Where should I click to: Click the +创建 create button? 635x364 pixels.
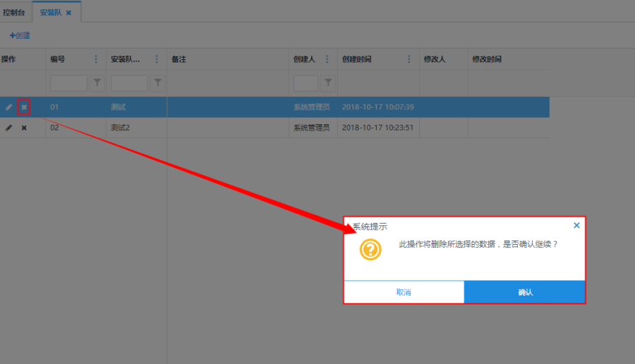(x=20, y=35)
